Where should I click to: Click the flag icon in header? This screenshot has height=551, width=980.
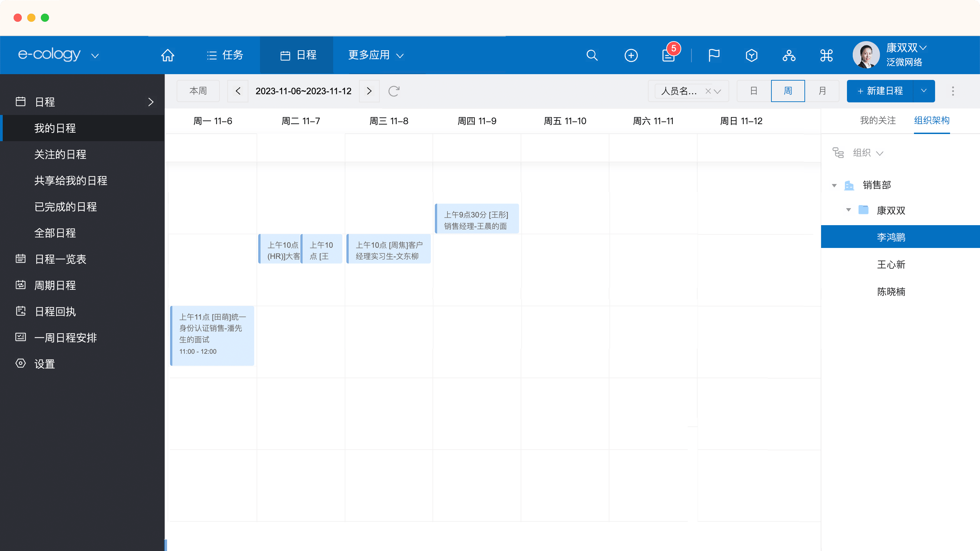click(714, 55)
